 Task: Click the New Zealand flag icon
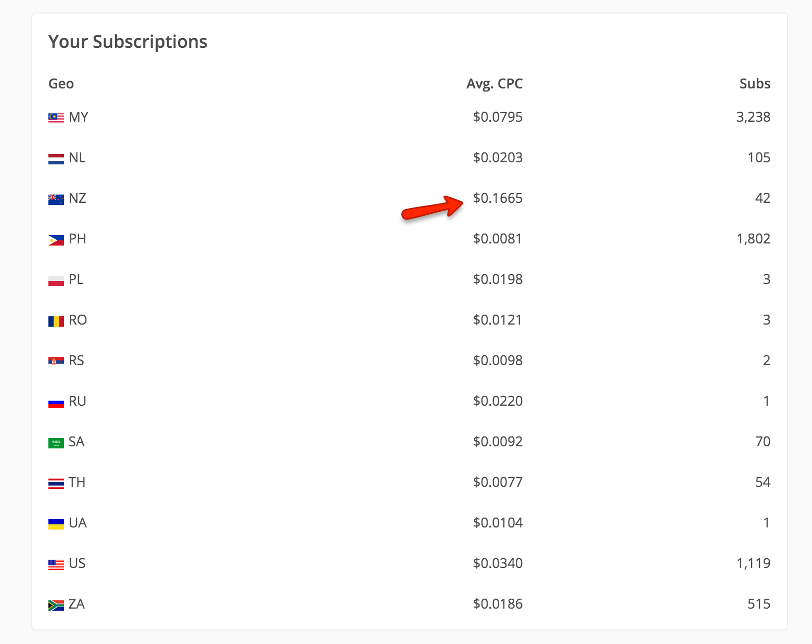(x=56, y=199)
